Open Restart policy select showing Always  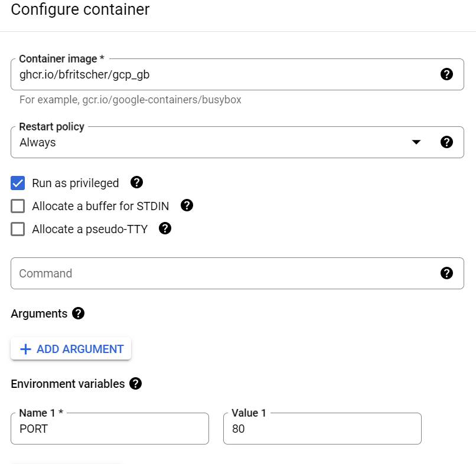[x=207, y=142]
